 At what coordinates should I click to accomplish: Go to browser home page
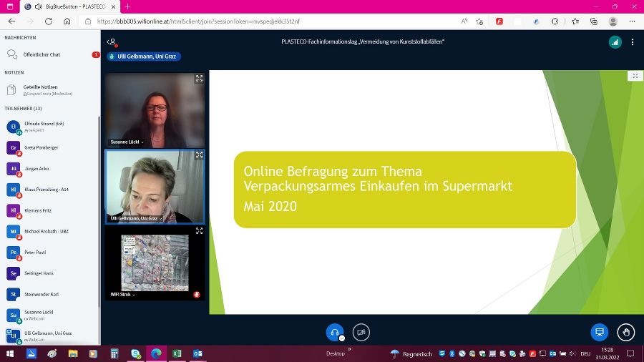(x=67, y=21)
